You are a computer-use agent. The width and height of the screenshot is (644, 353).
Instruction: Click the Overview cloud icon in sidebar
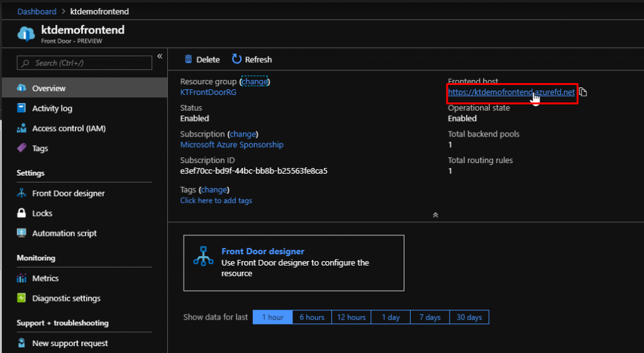point(21,88)
